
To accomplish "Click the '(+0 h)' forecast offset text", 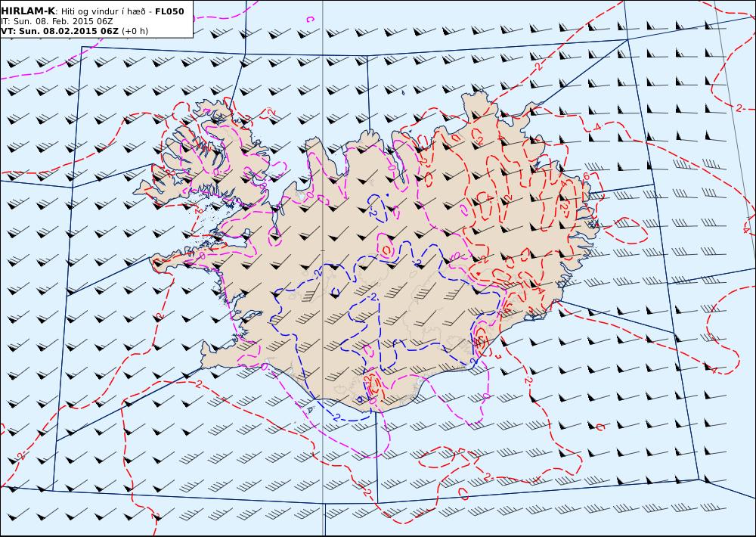I will point(135,31).
